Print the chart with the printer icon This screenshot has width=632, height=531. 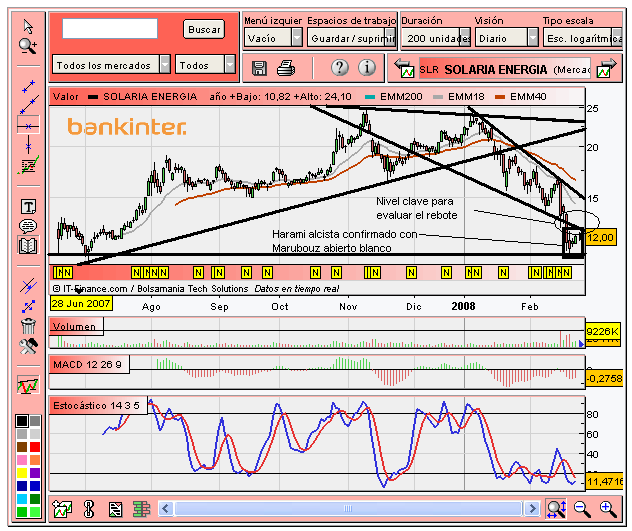[x=286, y=68]
